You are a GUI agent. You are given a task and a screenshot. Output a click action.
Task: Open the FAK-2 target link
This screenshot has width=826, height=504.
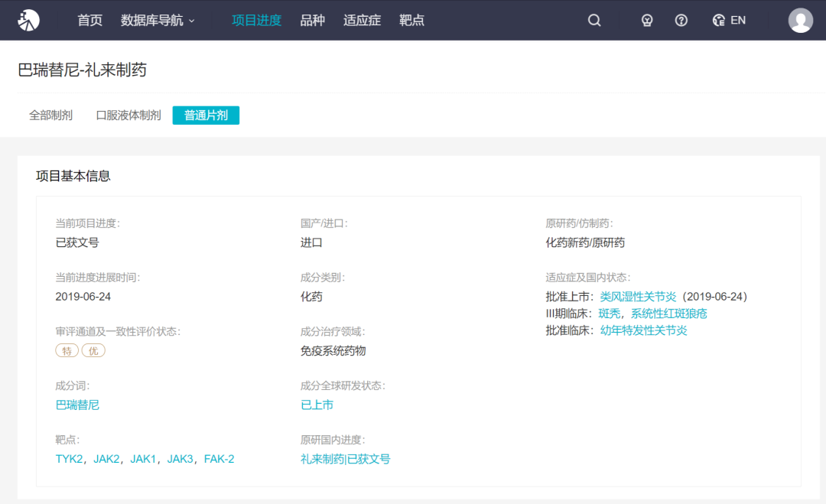(x=220, y=459)
